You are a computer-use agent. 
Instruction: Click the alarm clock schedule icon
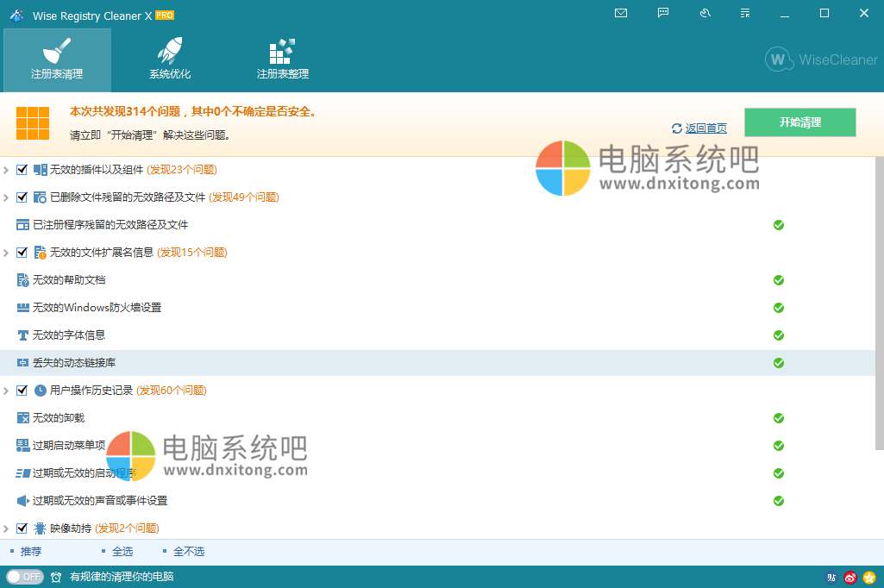click(x=56, y=577)
